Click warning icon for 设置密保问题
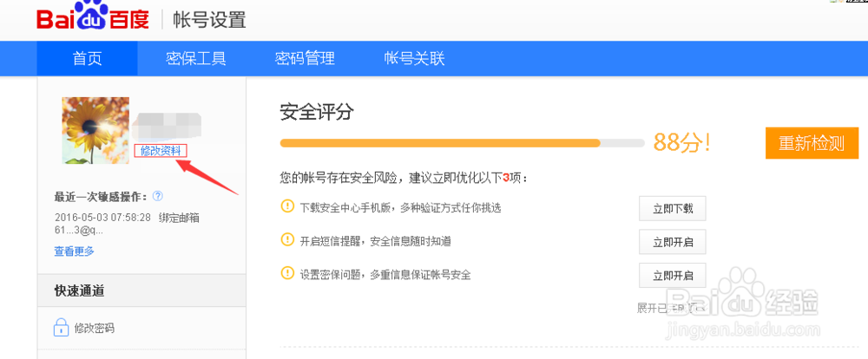The width and height of the screenshot is (868, 359). pos(287,274)
